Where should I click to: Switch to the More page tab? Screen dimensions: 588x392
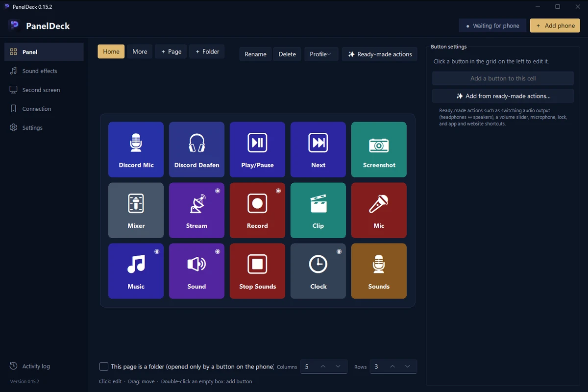tap(140, 51)
